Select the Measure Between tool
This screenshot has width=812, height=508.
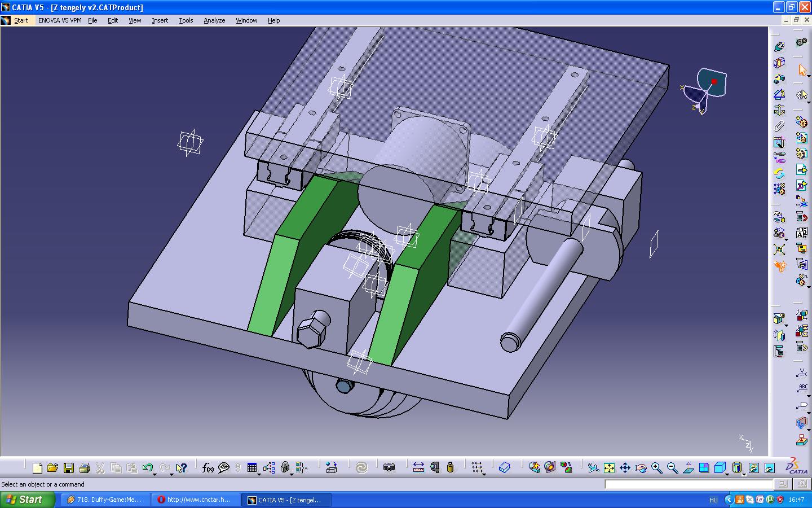(418, 467)
